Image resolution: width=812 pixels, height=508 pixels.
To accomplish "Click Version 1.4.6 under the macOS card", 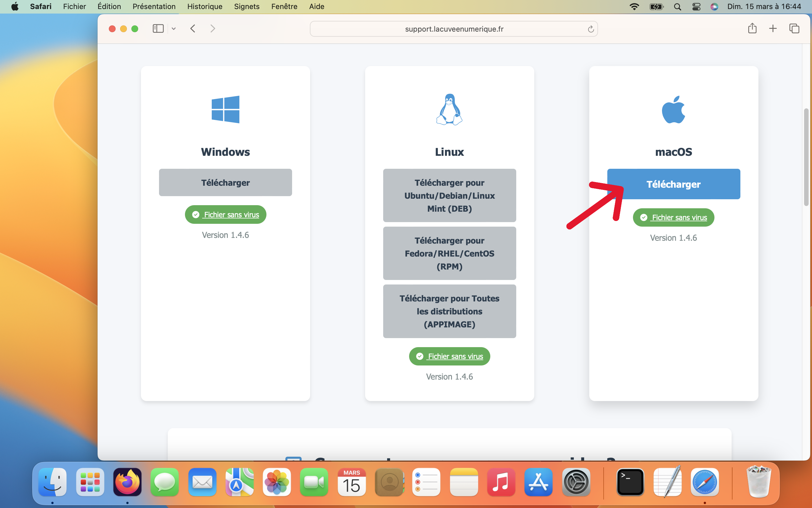I will pos(673,238).
